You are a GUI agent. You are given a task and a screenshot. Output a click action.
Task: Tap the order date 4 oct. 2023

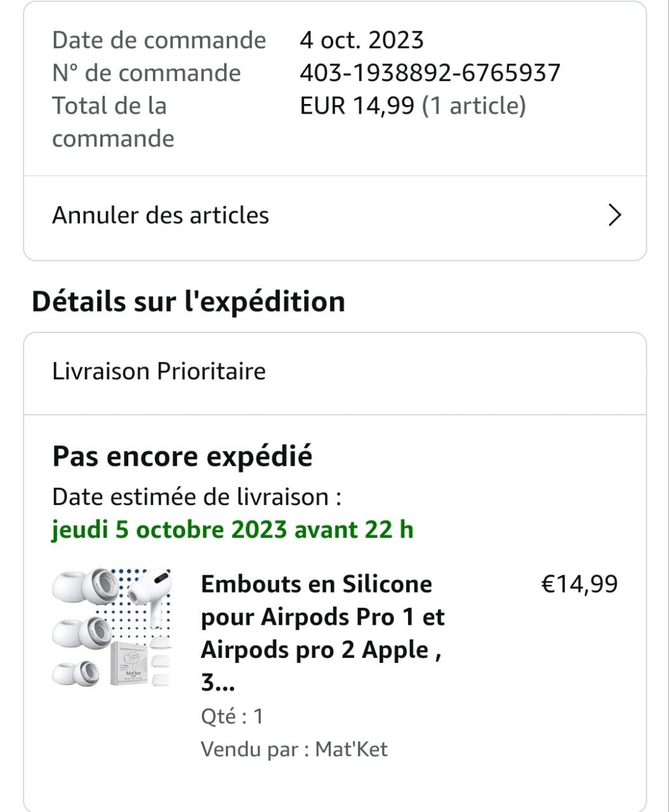tap(361, 40)
